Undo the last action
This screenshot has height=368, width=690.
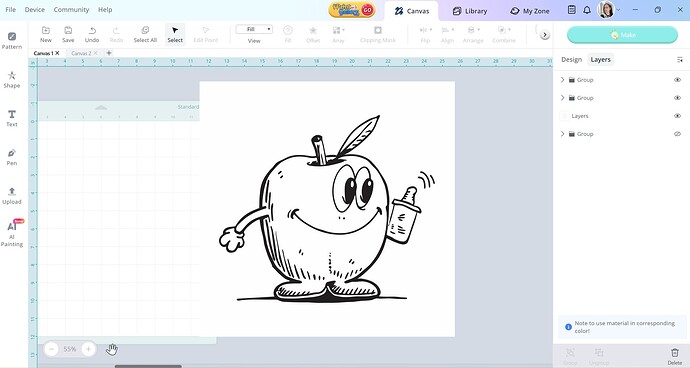(92, 34)
